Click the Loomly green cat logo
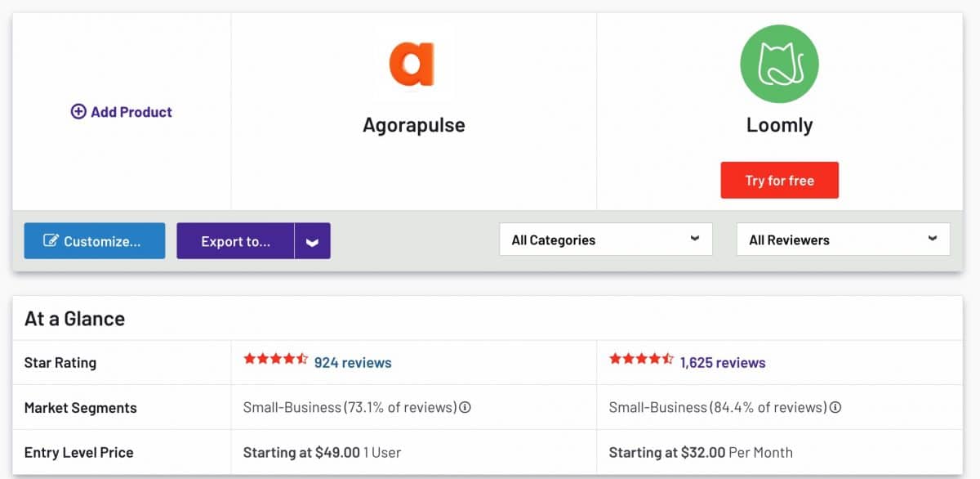This screenshot has width=980, height=479. pyautogui.click(x=779, y=65)
